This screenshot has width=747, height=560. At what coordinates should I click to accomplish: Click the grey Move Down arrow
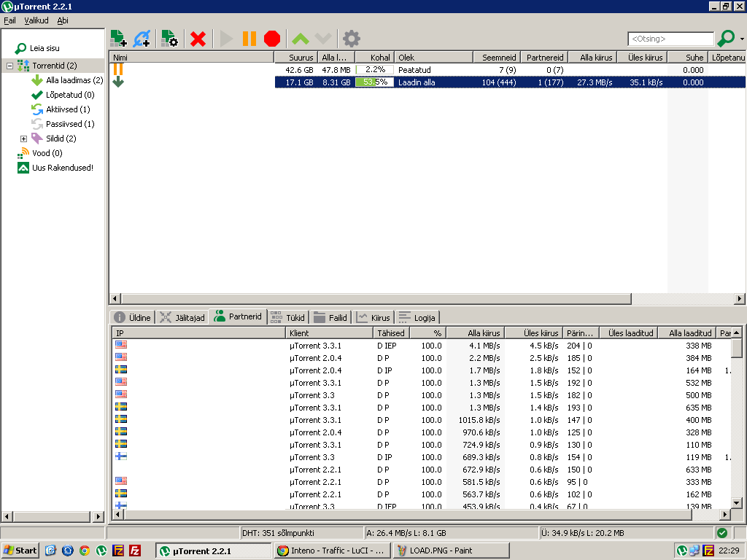point(323,39)
